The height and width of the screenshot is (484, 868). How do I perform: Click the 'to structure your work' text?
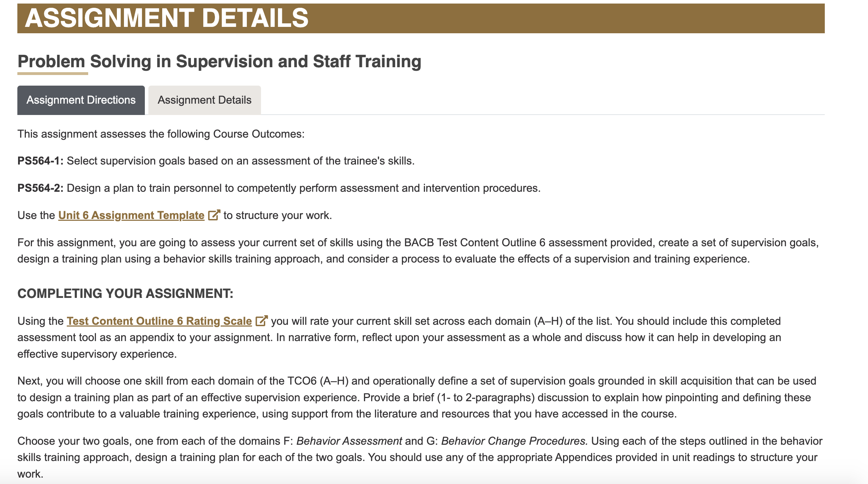tap(278, 215)
